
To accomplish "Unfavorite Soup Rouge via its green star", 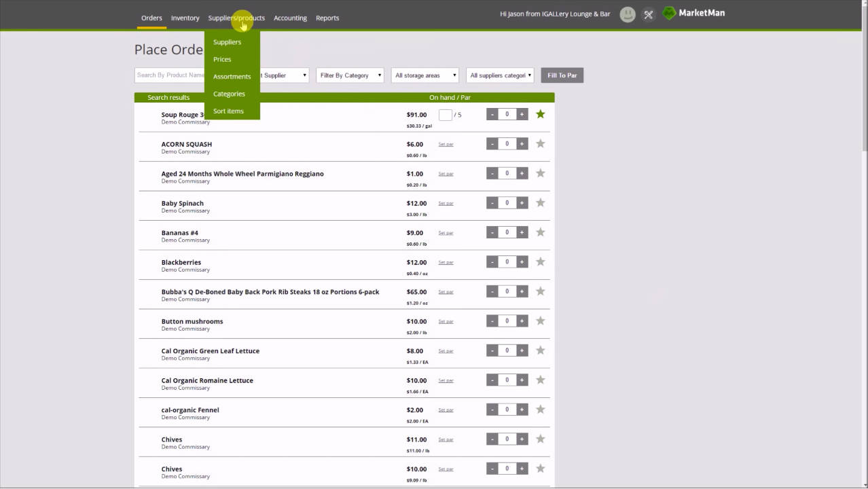I will click(540, 114).
